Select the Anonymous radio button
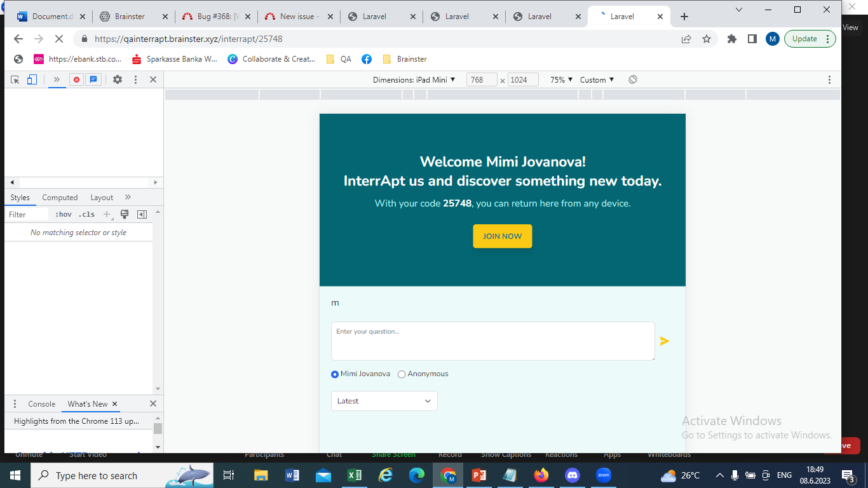Image resolution: width=868 pixels, height=488 pixels. (402, 374)
